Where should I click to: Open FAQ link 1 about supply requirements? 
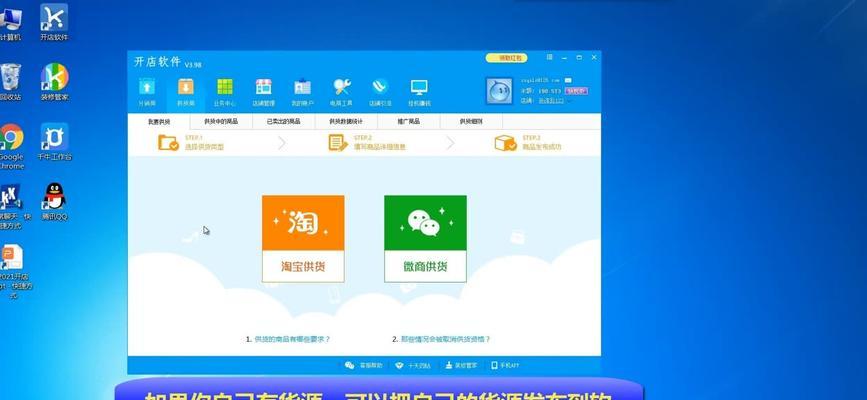[x=293, y=339]
